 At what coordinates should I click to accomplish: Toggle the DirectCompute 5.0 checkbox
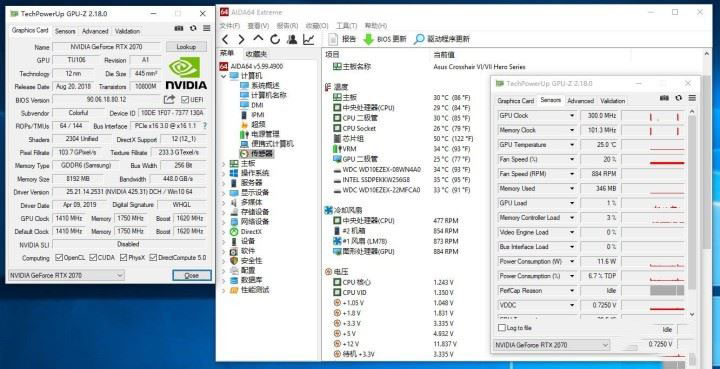153,257
